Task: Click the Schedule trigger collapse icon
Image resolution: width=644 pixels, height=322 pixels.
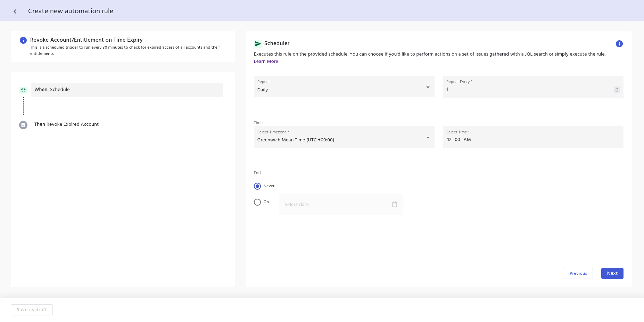Action: click(x=23, y=90)
